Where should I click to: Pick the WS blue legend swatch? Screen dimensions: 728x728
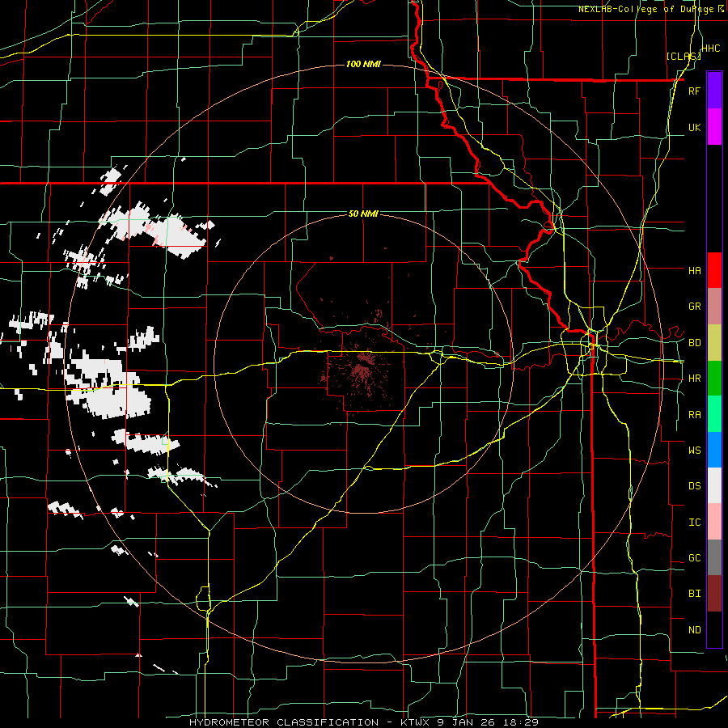714,450
